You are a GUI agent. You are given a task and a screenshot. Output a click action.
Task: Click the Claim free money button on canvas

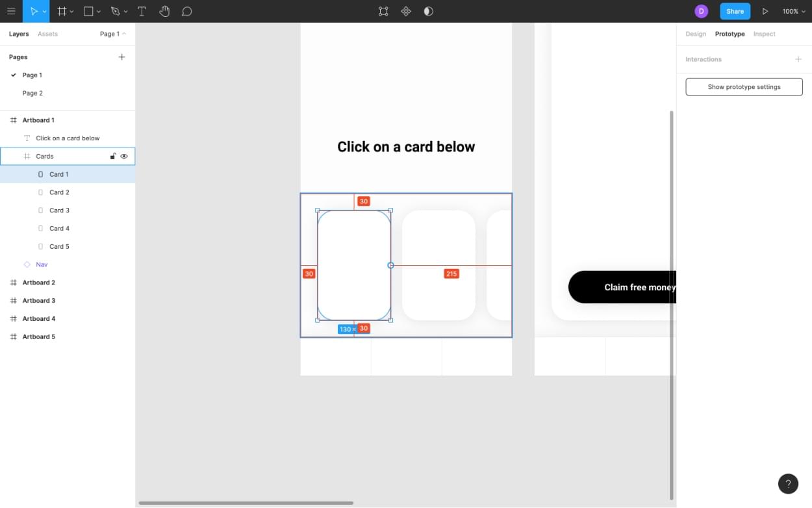tap(622, 287)
